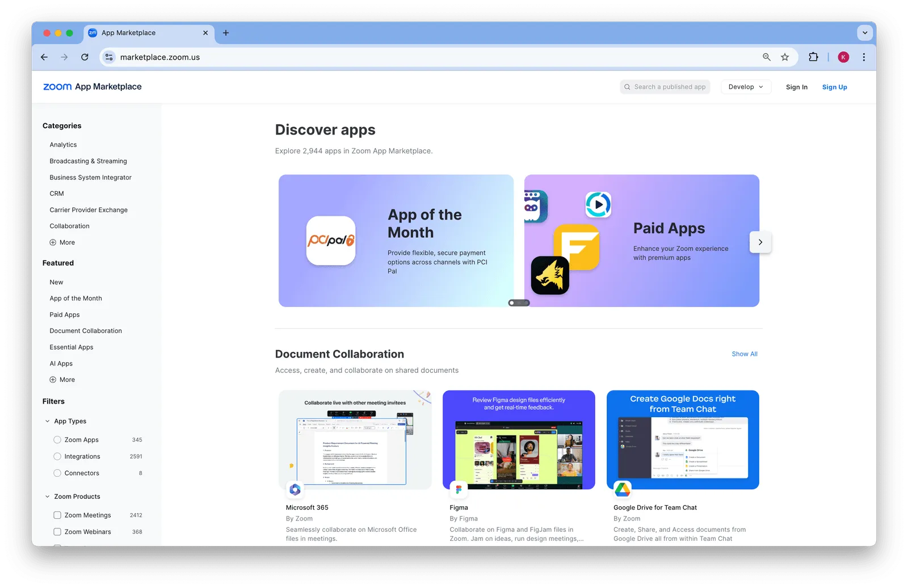Click the browser forward arrow
The width and height of the screenshot is (908, 588).
tap(64, 57)
